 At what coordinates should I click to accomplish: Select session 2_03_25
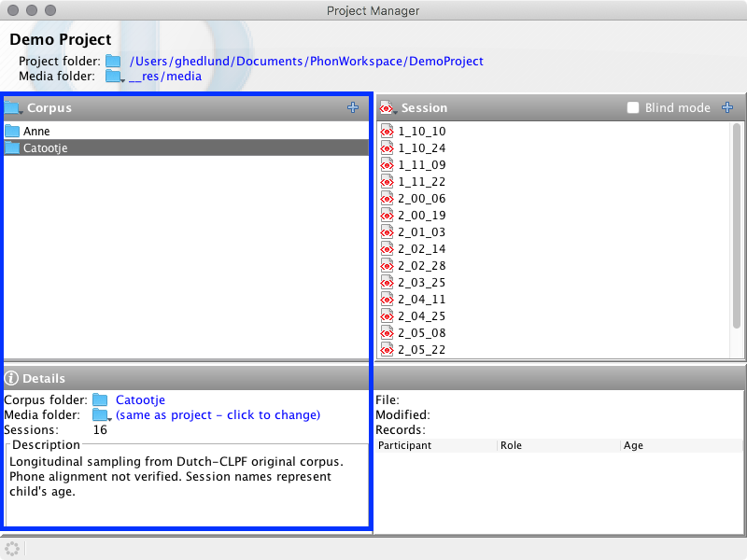421,283
